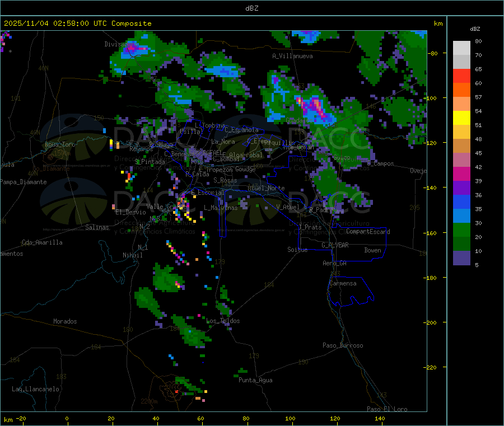Click the J_Prats label
The image size is (504, 426).
pyautogui.click(x=310, y=227)
